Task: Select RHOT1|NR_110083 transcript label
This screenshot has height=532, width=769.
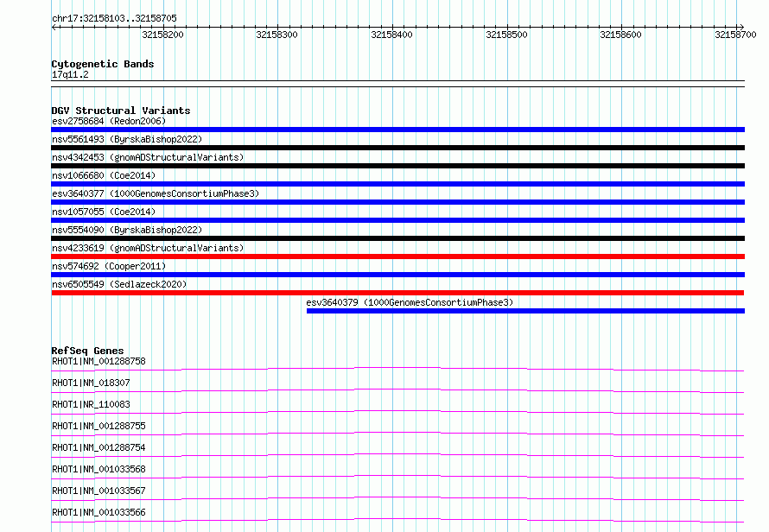Action: [x=91, y=404]
